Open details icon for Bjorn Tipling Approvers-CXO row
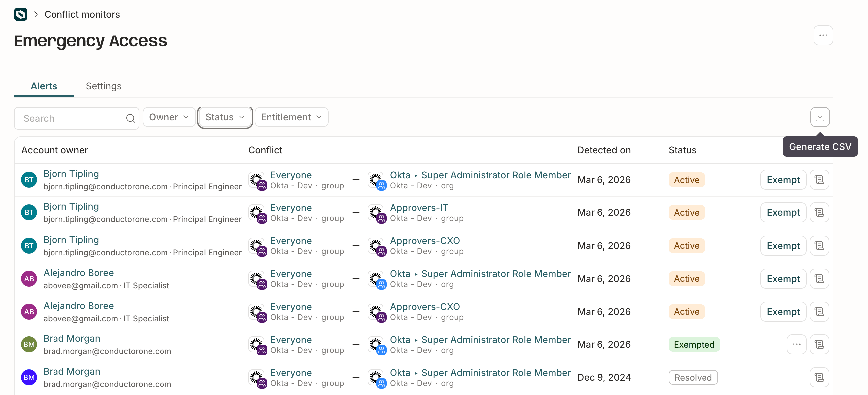Viewport: 868px width, 395px height. tap(819, 246)
